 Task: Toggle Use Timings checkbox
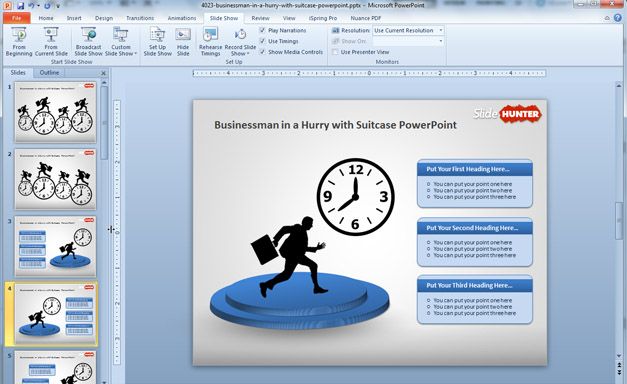(x=263, y=41)
